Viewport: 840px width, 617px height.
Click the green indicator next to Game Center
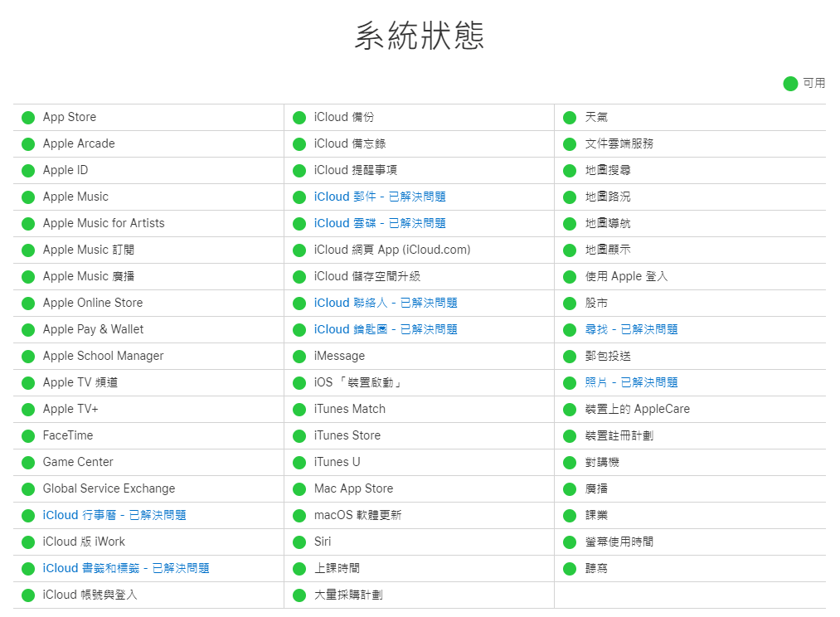(x=28, y=462)
